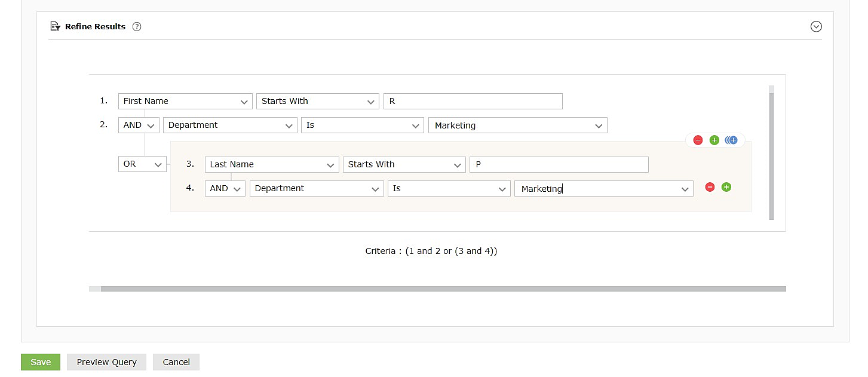Screen dimensions: 868x377
Task: Click the green add icon in the group toolbar
Action: [714, 140]
